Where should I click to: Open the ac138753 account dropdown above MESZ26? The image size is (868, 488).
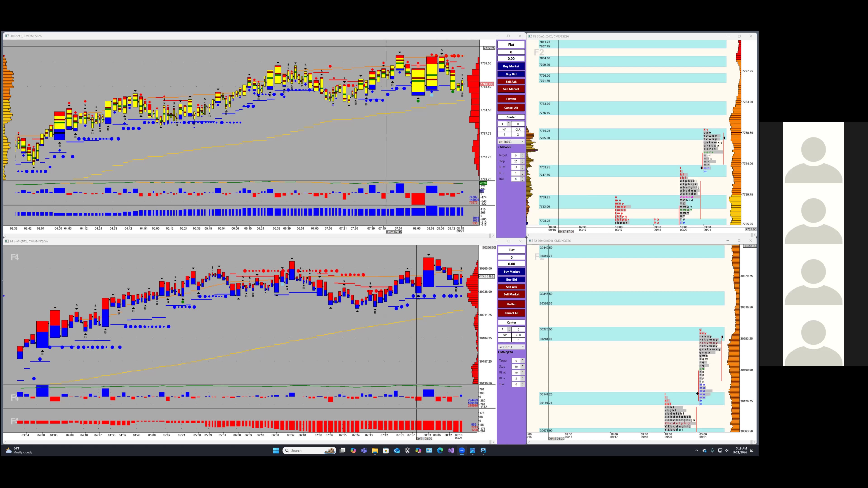[511, 142]
